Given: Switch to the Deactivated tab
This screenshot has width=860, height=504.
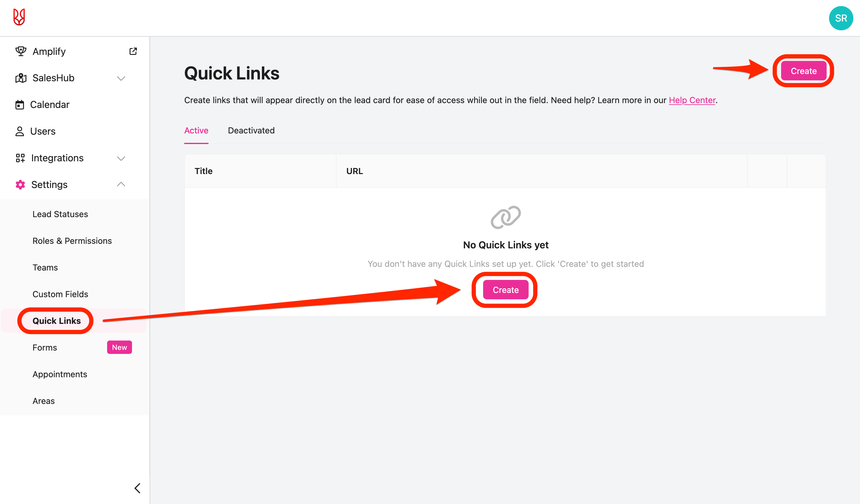Looking at the screenshot, I should coord(251,131).
